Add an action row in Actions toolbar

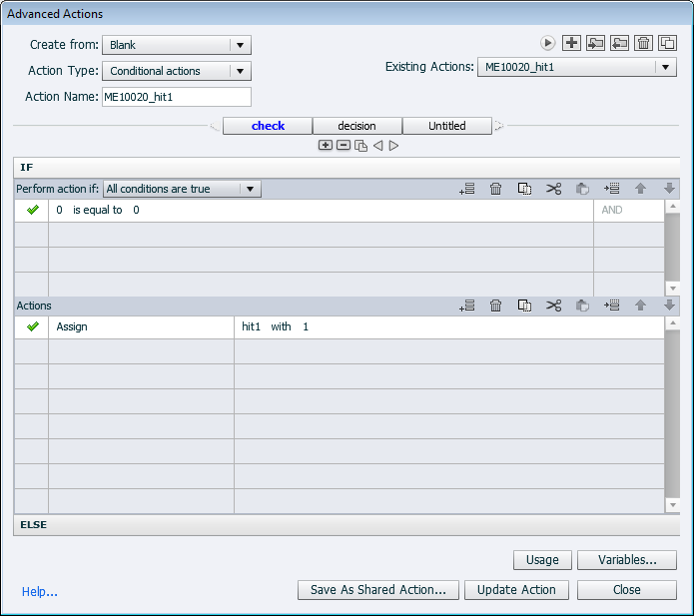(x=467, y=306)
